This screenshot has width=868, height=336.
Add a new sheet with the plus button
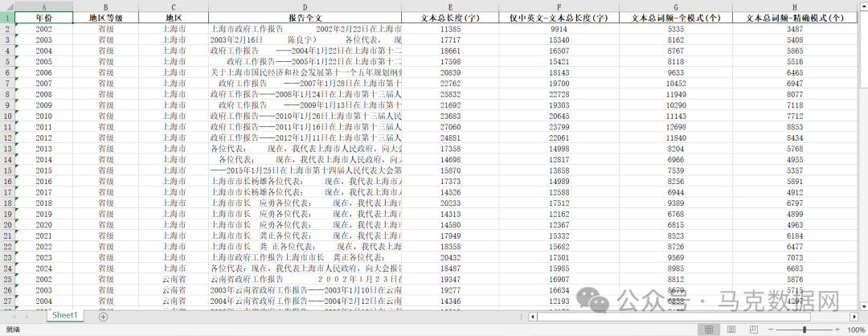pos(102,317)
